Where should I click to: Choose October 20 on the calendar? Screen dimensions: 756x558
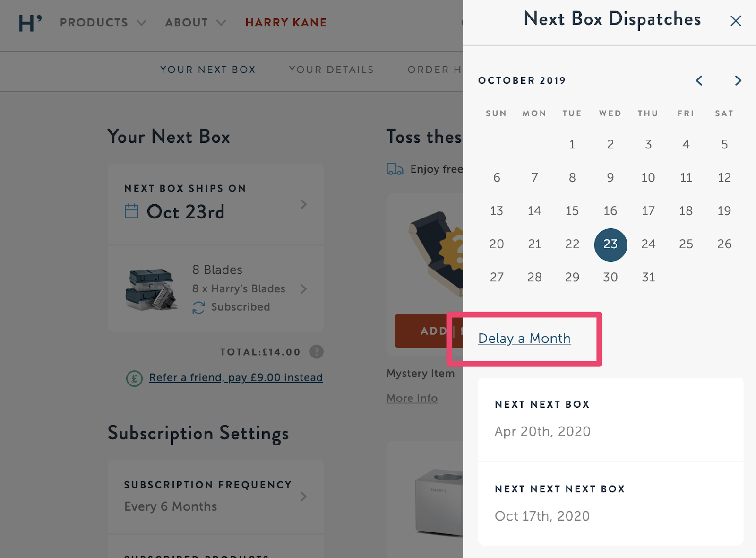coord(497,244)
